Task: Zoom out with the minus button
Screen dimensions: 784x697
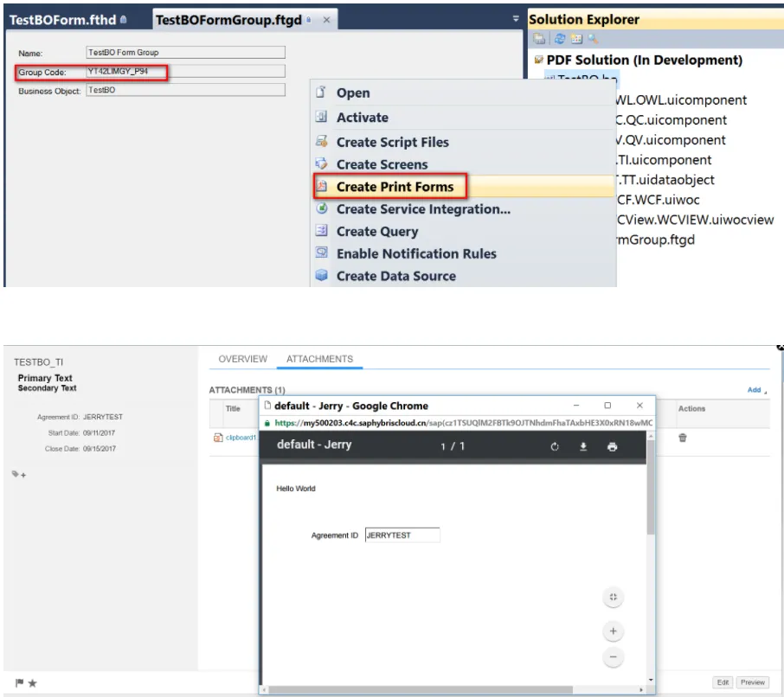Action: [613, 656]
